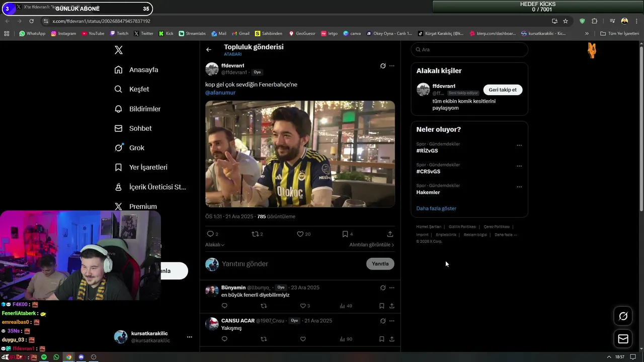Like Bünyamin's reply
This screenshot has height=362, width=644.
[x=303, y=306]
